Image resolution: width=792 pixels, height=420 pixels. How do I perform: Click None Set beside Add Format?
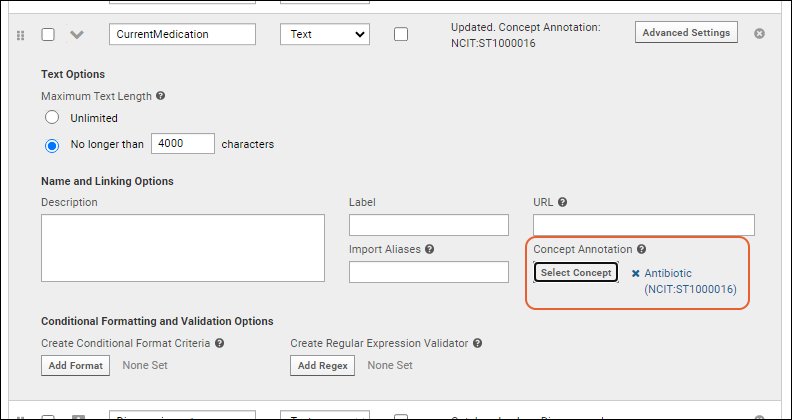[x=145, y=365]
